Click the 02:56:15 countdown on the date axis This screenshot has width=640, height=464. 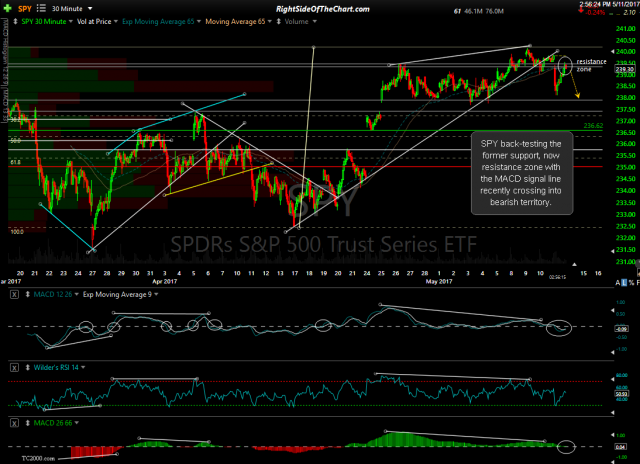pyautogui.click(x=557, y=277)
